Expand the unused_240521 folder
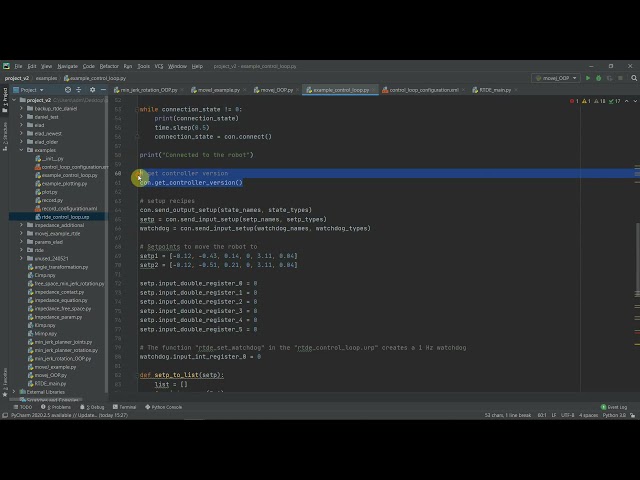Screen dimensions: 640x480 tap(22, 258)
